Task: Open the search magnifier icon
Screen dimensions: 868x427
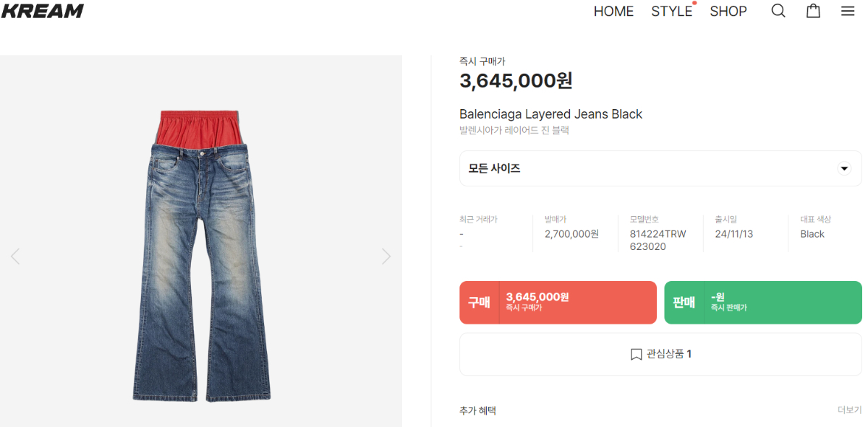Action: (x=778, y=11)
